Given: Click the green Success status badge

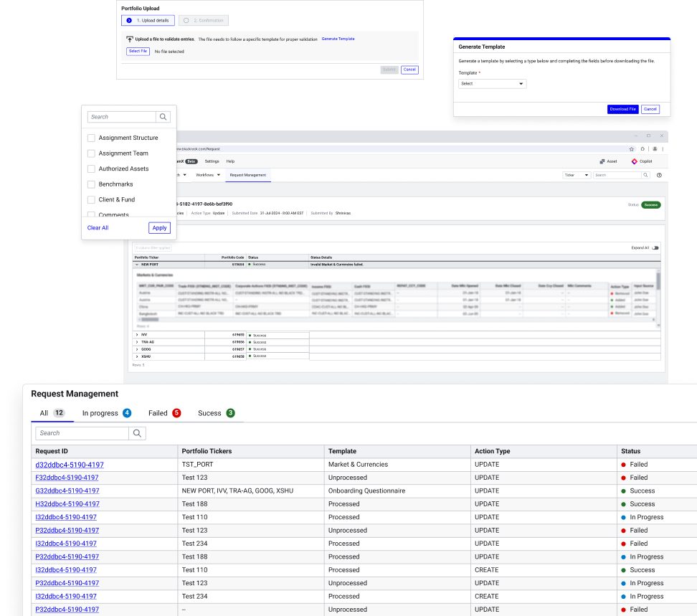Looking at the screenshot, I should (651, 205).
